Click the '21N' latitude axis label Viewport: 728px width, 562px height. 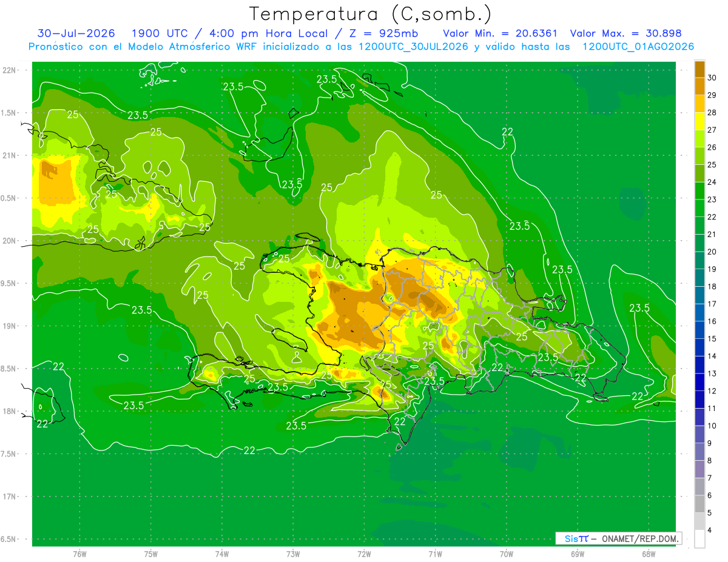click(x=10, y=155)
